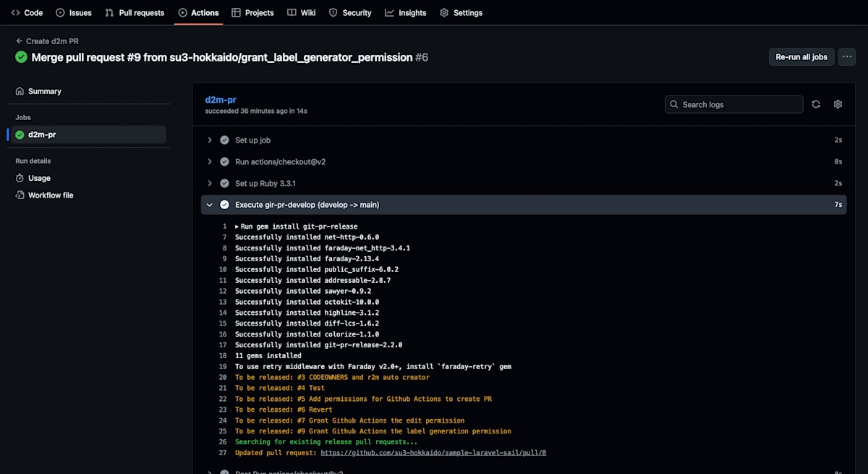Click the success icon beside Set up Ruby 3.3.1
868x474 pixels.
click(224, 184)
